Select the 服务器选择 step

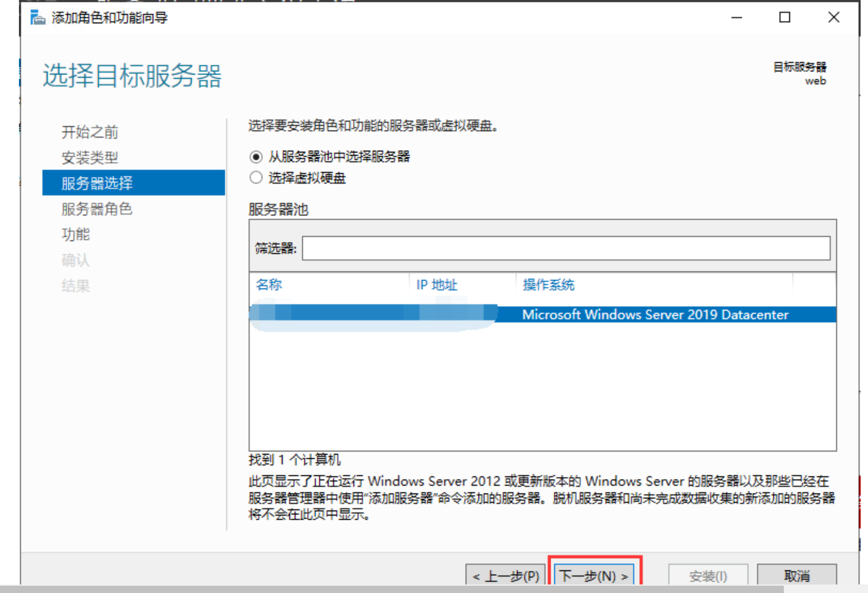pos(97,183)
